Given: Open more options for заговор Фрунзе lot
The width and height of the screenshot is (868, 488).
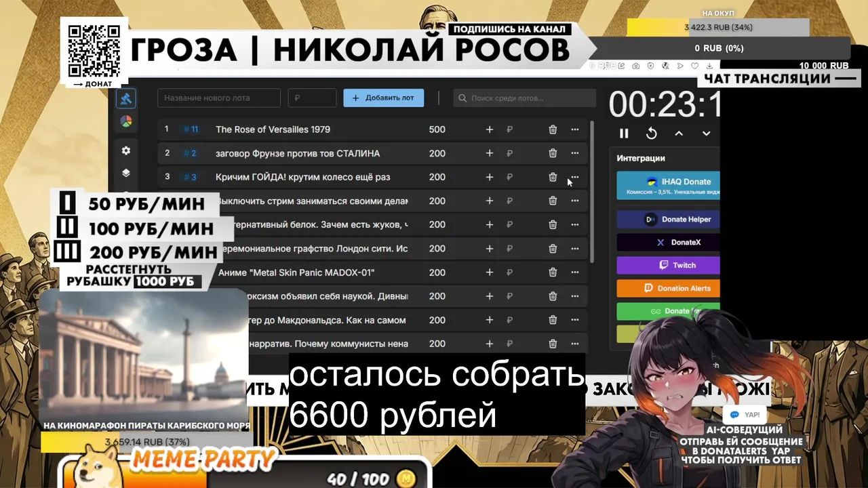Looking at the screenshot, I should click(x=575, y=153).
